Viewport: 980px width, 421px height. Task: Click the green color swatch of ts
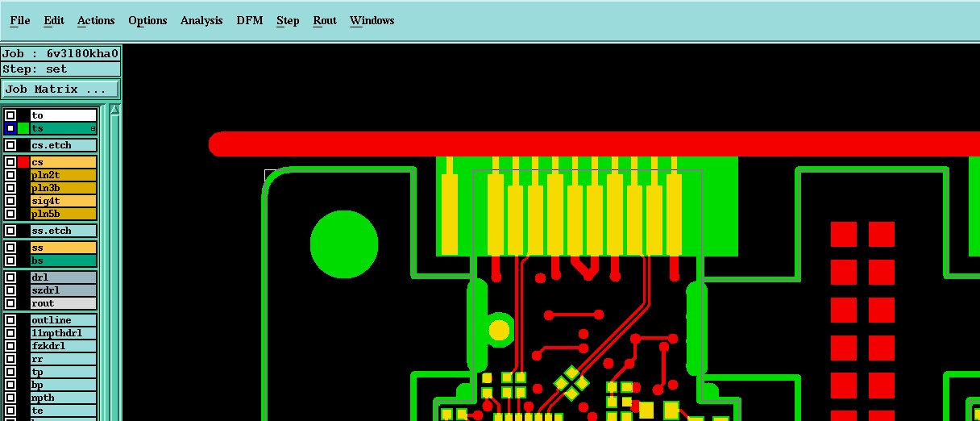point(23,128)
